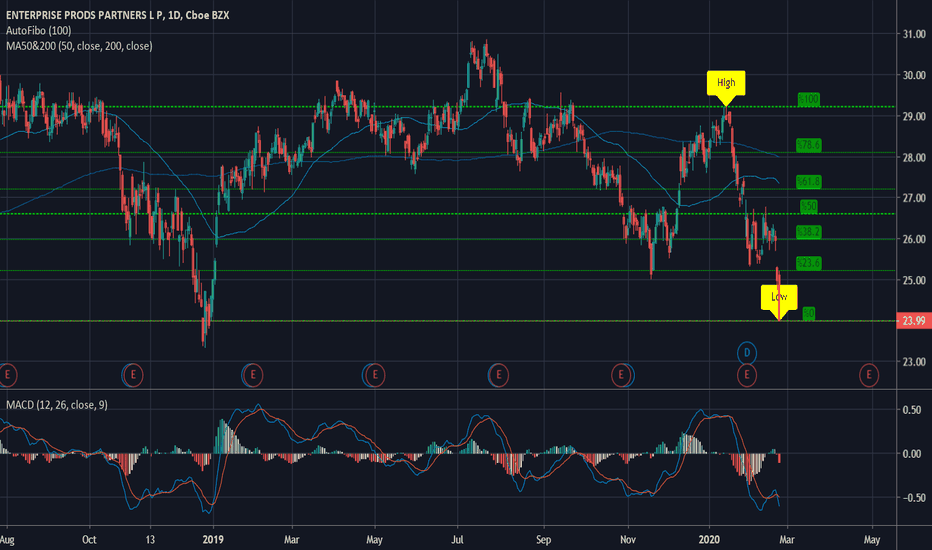
Task: Click the blue dividend D marker
Action: pyautogui.click(x=747, y=353)
